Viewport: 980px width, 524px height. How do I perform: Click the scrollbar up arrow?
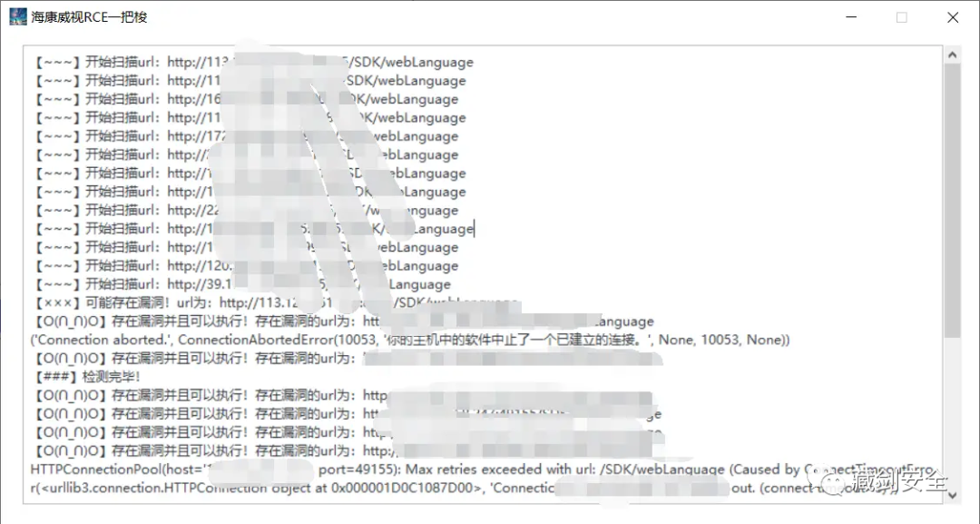[x=952, y=55]
